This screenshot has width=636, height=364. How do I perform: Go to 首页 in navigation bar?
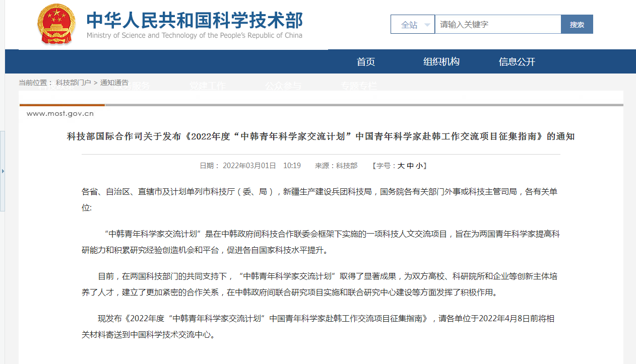point(366,62)
